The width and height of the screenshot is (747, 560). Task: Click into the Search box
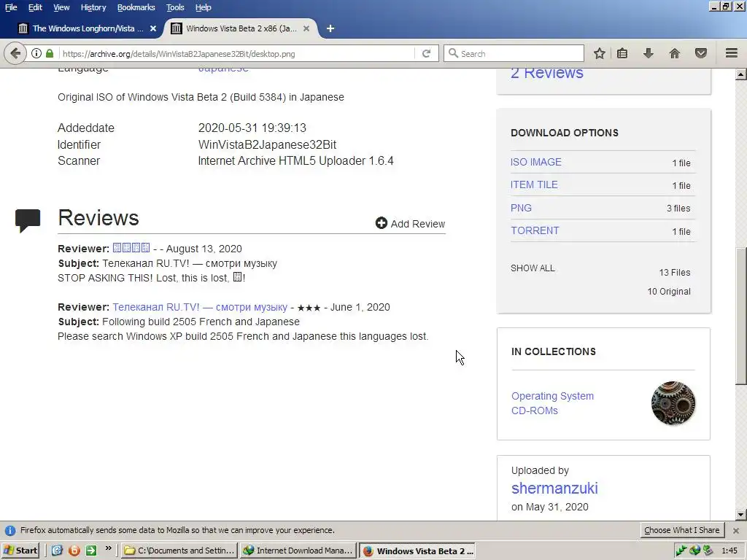514,53
